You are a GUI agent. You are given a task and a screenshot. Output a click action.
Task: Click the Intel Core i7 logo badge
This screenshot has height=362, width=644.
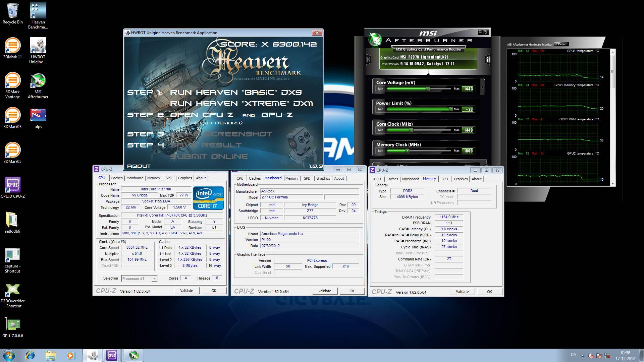208,198
